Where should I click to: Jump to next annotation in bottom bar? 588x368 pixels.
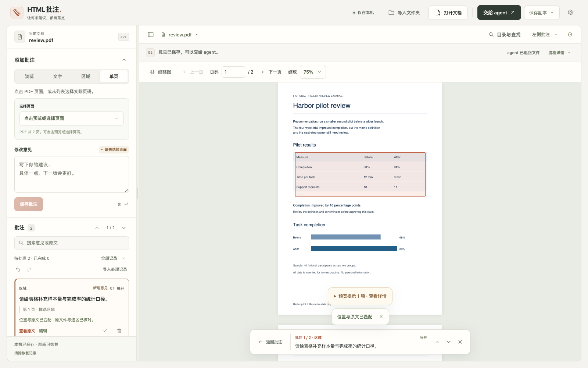(x=449, y=342)
